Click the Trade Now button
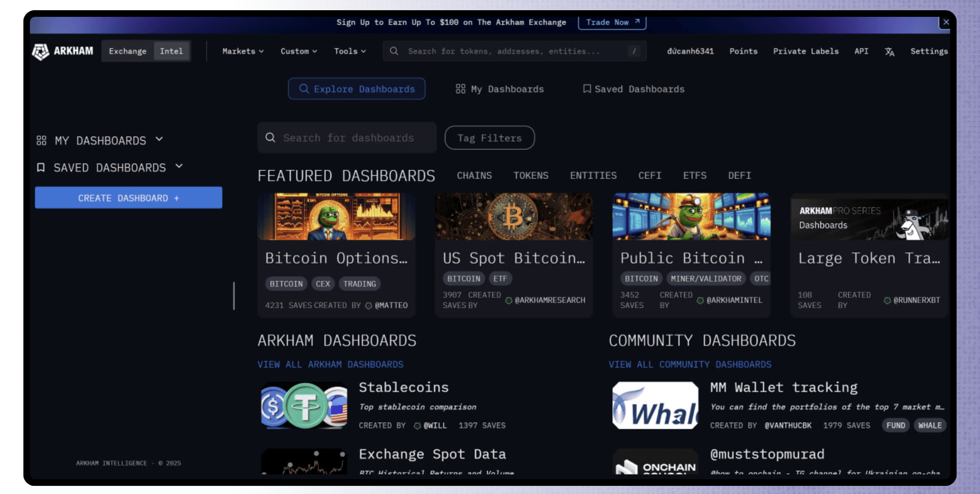The height and width of the screenshot is (494, 980). pos(612,22)
